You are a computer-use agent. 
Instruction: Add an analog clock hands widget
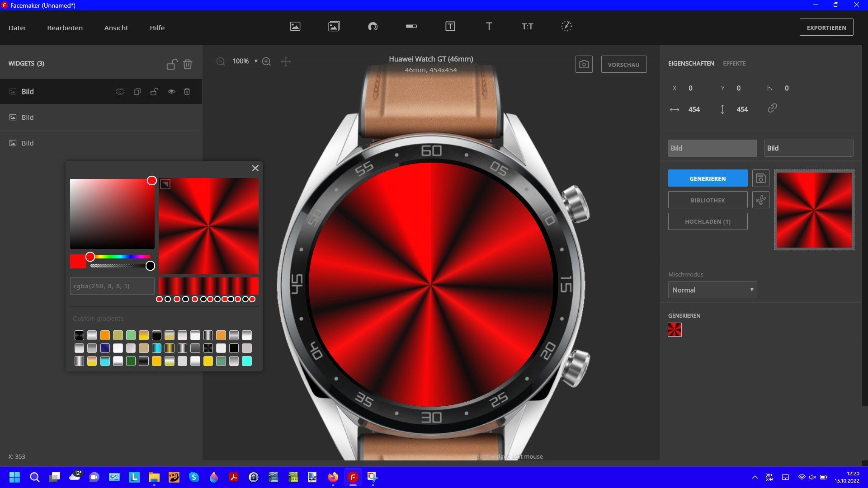point(566,27)
